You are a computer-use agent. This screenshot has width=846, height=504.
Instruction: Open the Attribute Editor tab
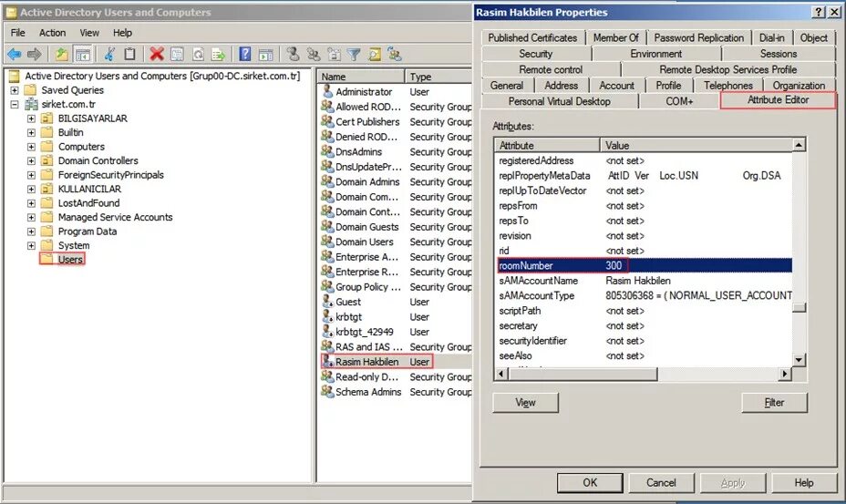[x=778, y=100]
